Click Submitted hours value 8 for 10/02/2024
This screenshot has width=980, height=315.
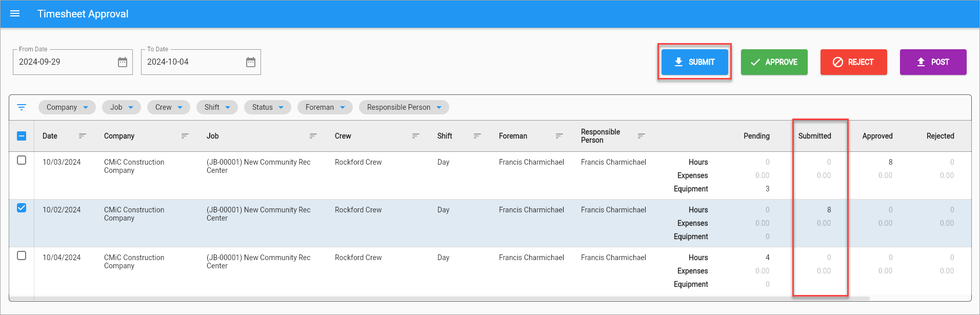(x=829, y=210)
